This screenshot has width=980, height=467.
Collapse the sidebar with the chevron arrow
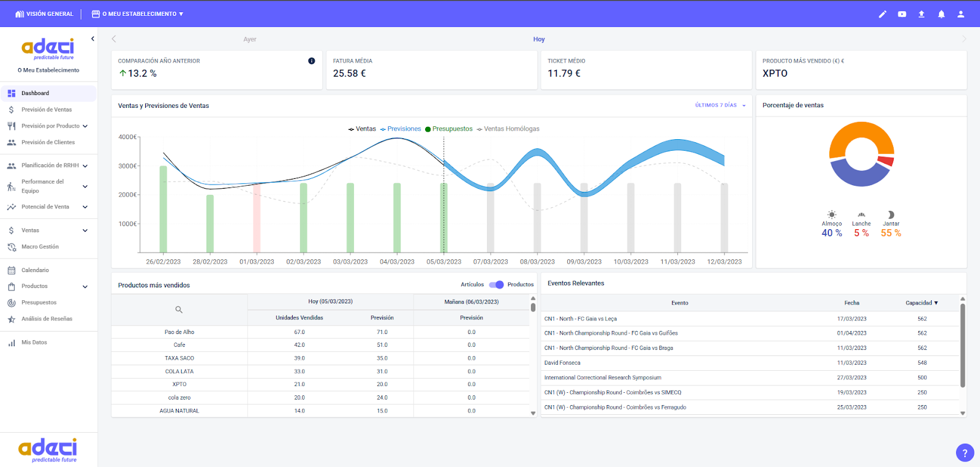click(x=92, y=39)
